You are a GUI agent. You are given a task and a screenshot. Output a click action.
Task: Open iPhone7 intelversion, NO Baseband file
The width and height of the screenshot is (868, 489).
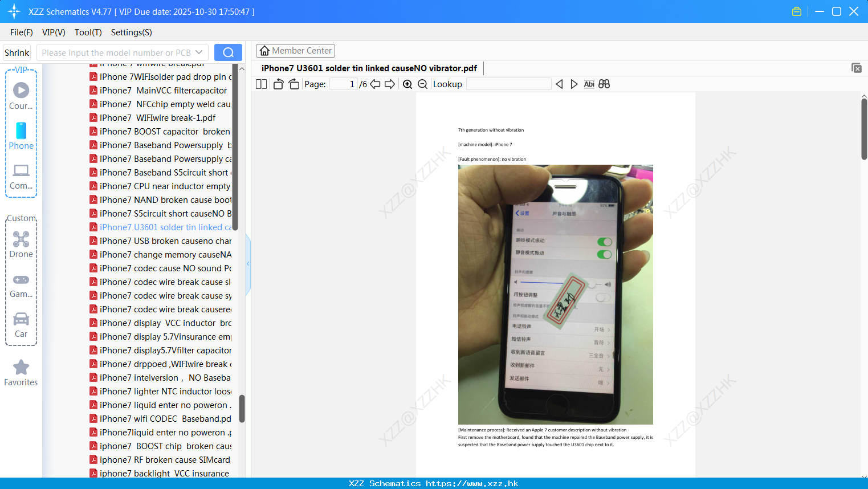tap(160, 378)
